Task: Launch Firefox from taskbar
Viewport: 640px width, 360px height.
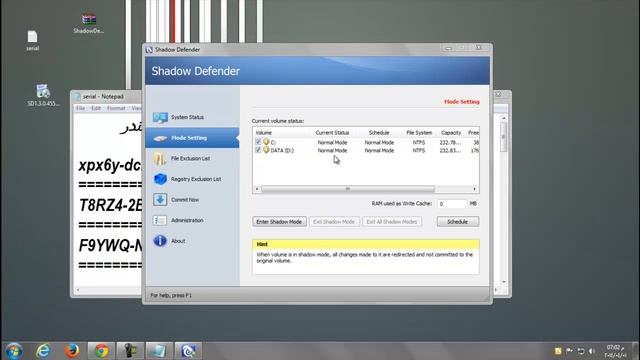Action: (72, 351)
